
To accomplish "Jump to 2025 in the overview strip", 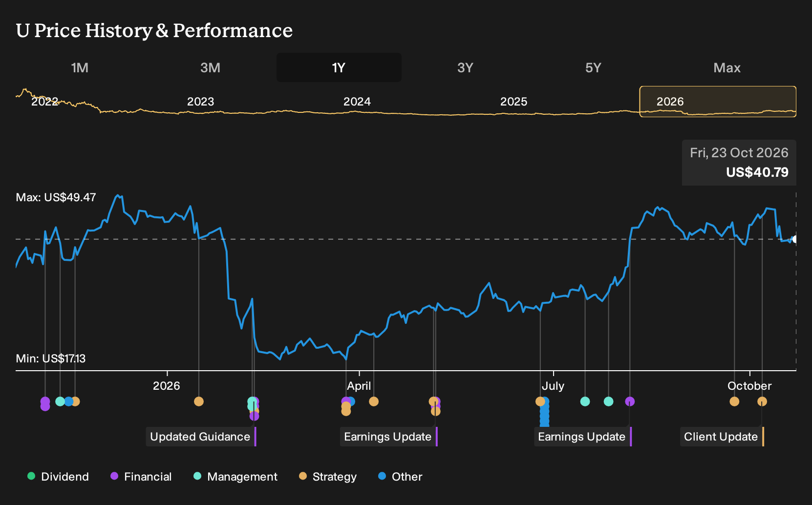I will [x=514, y=102].
